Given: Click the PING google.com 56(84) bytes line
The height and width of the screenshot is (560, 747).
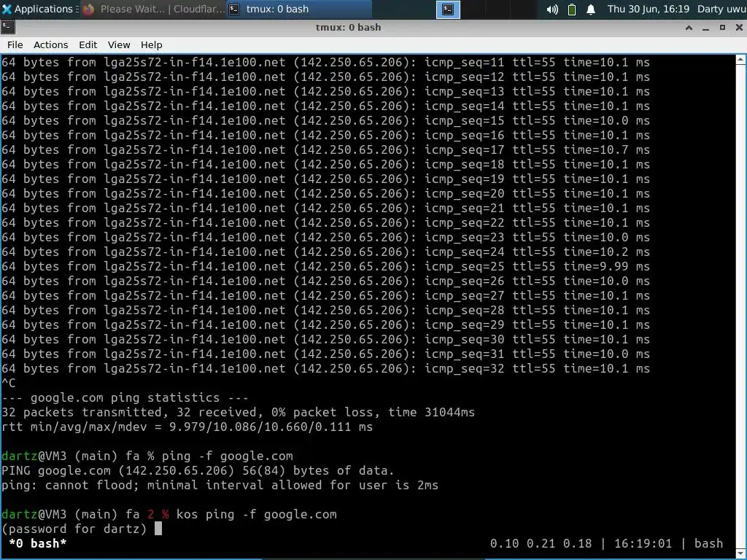Looking at the screenshot, I should coord(198,470).
